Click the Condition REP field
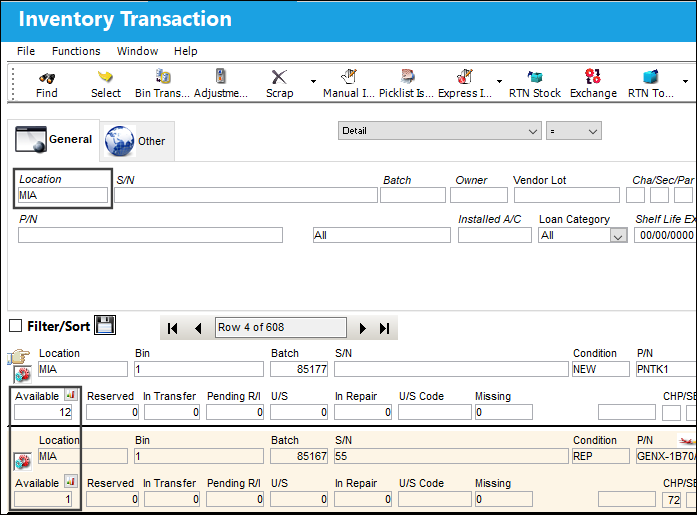This screenshot has width=697, height=515. (x=601, y=456)
